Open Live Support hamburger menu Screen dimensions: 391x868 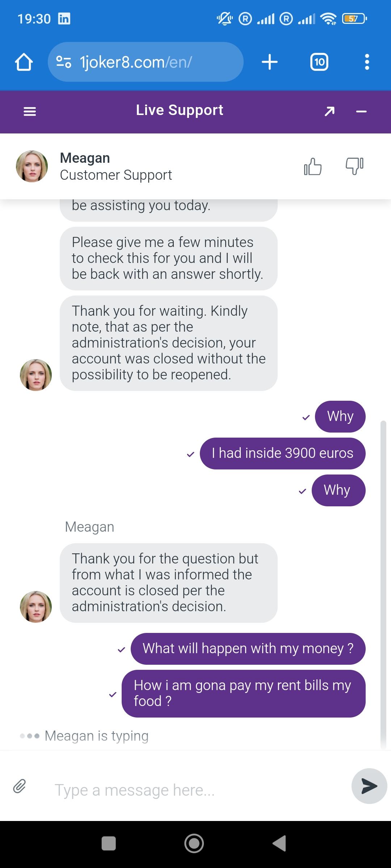click(30, 112)
